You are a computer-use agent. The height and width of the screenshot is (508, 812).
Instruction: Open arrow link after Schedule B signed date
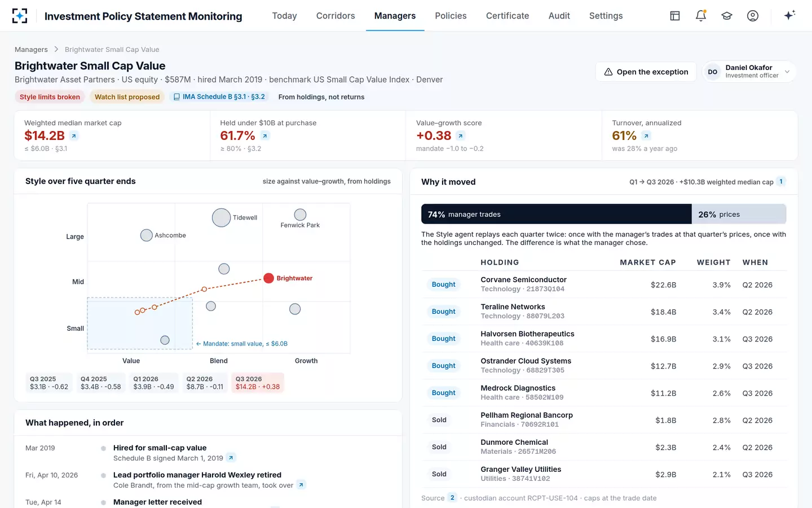click(231, 458)
